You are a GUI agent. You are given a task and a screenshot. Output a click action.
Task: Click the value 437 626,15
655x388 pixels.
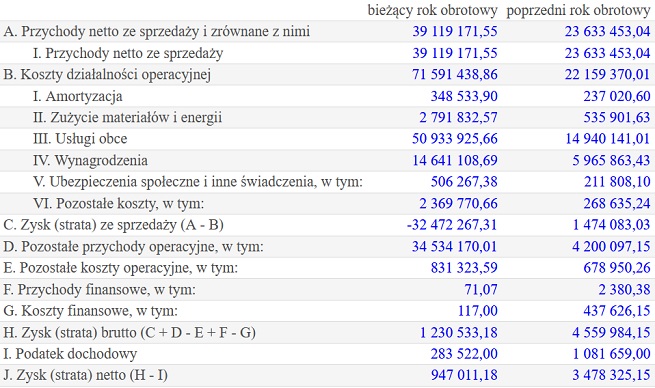(x=617, y=311)
